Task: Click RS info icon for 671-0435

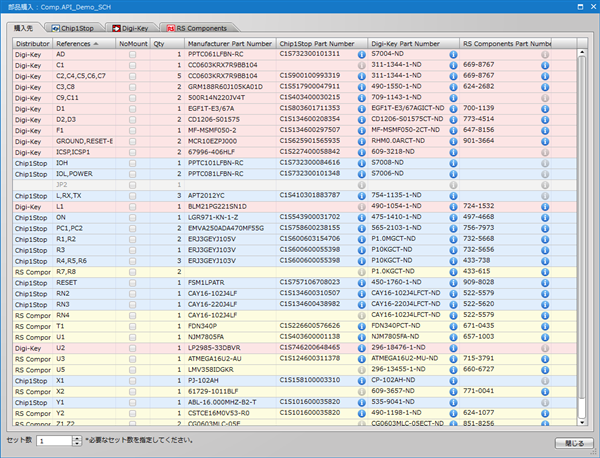Action: [x=545, y=327]
